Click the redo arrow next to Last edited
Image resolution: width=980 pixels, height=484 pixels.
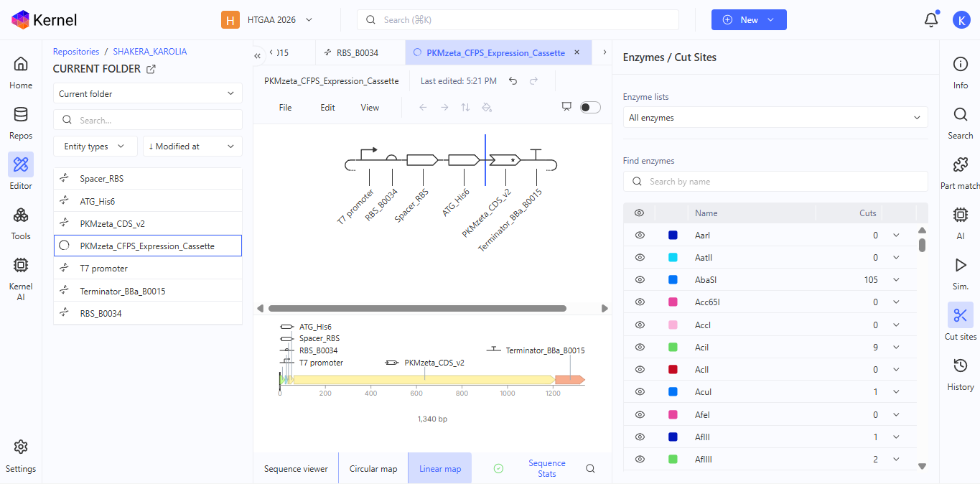click(x=533, y=81)
